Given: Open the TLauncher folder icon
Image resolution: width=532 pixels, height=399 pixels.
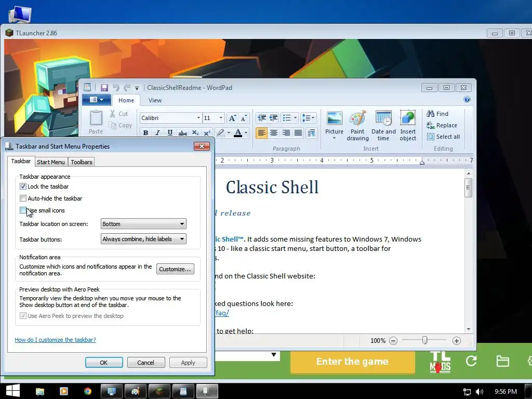Looking at the screenshot, I should (502, 361).
